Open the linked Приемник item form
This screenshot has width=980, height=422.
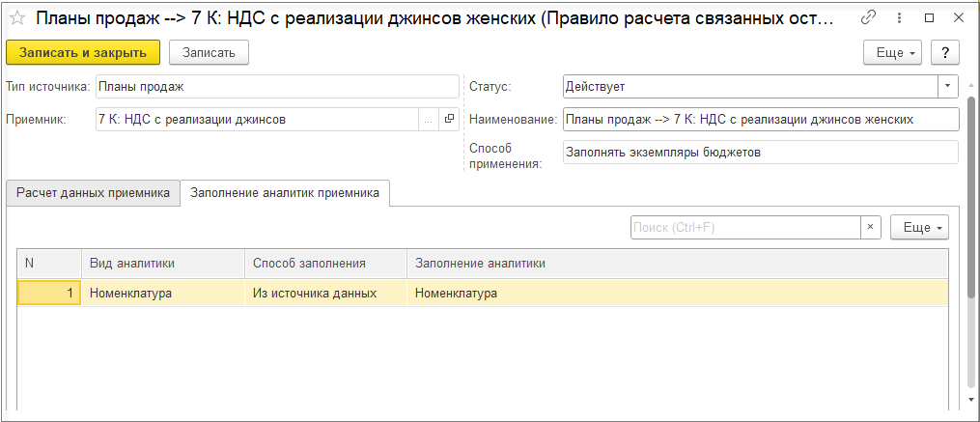pos(449,120)
